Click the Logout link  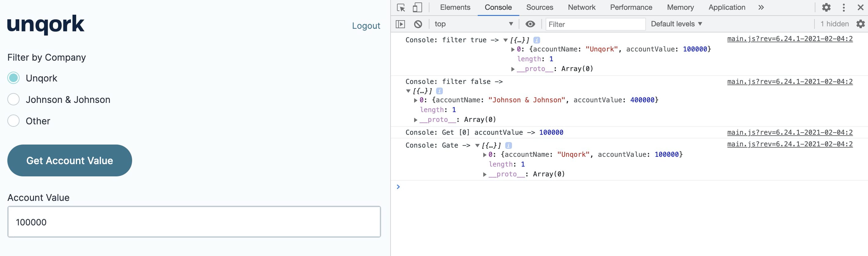[366, 26]
